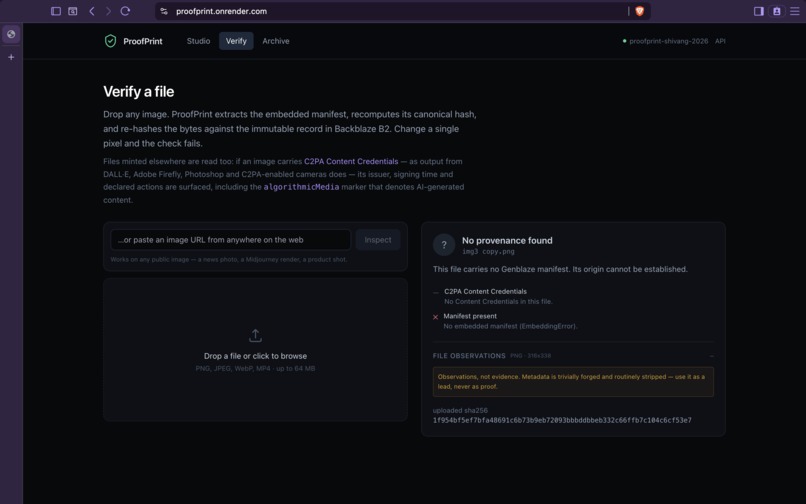Reload the page with the refresh icon

point(125,11)
